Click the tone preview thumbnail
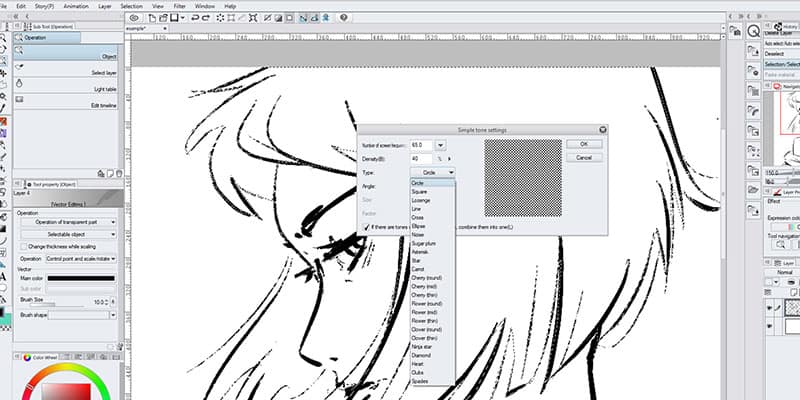The image size is (800, 400). (x=523, y=178)
